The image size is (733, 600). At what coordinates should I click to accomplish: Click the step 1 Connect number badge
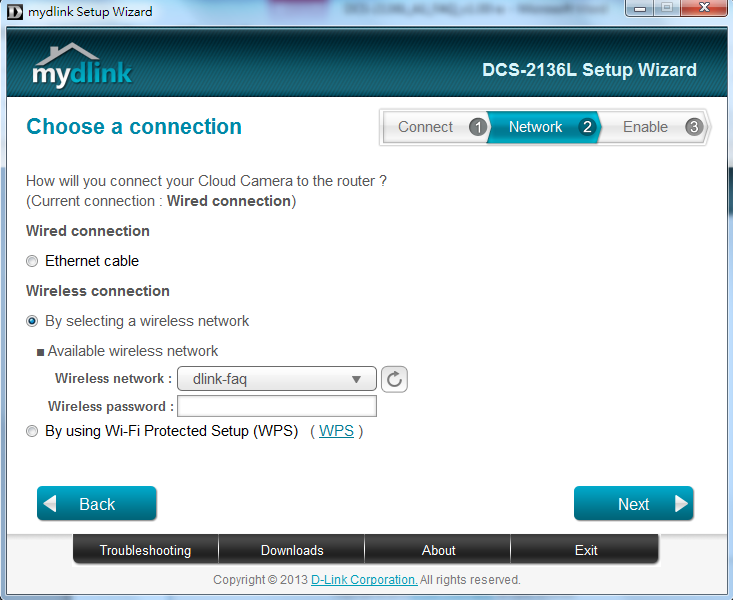pyautogui.click(x=478, y=127)
